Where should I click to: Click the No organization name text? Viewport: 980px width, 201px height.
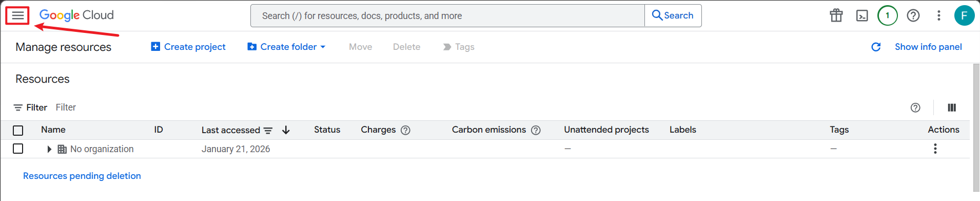102,149
